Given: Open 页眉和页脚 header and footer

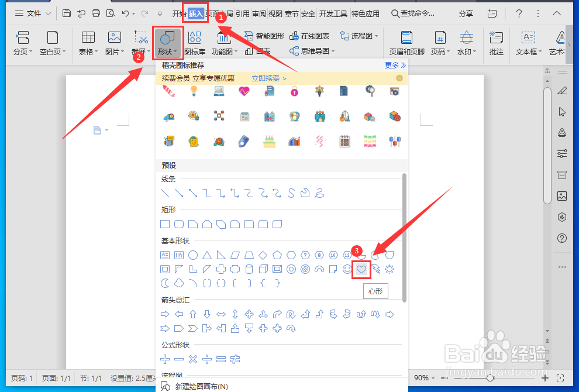Looking at the screenshot, I should 407,43.
